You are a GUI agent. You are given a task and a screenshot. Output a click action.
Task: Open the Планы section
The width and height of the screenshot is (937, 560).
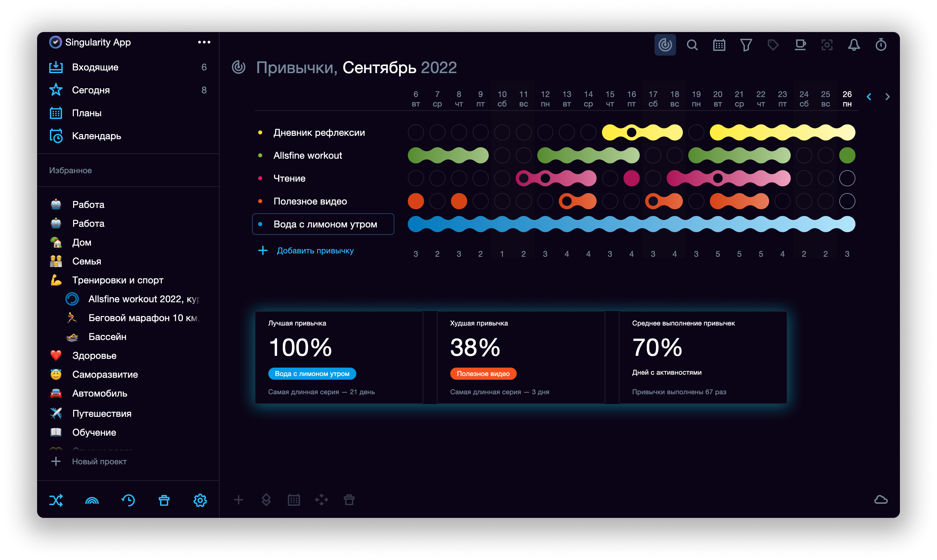click(128, 113)
